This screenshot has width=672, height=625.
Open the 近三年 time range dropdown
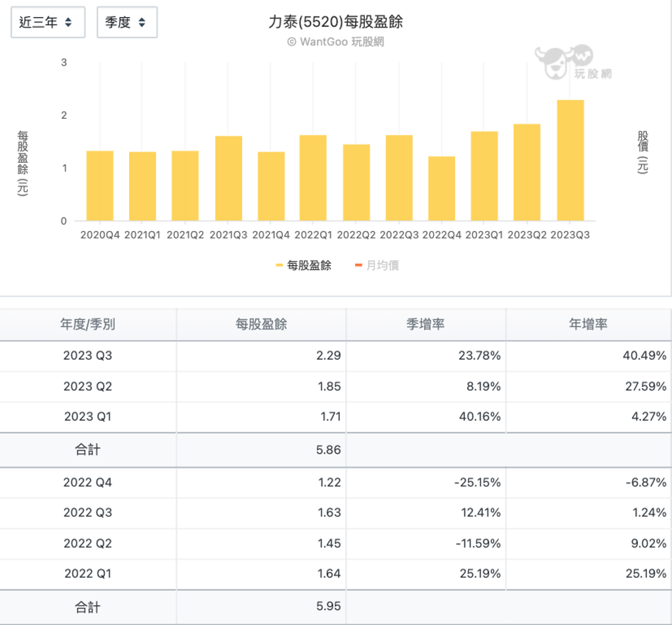[47, 22]
